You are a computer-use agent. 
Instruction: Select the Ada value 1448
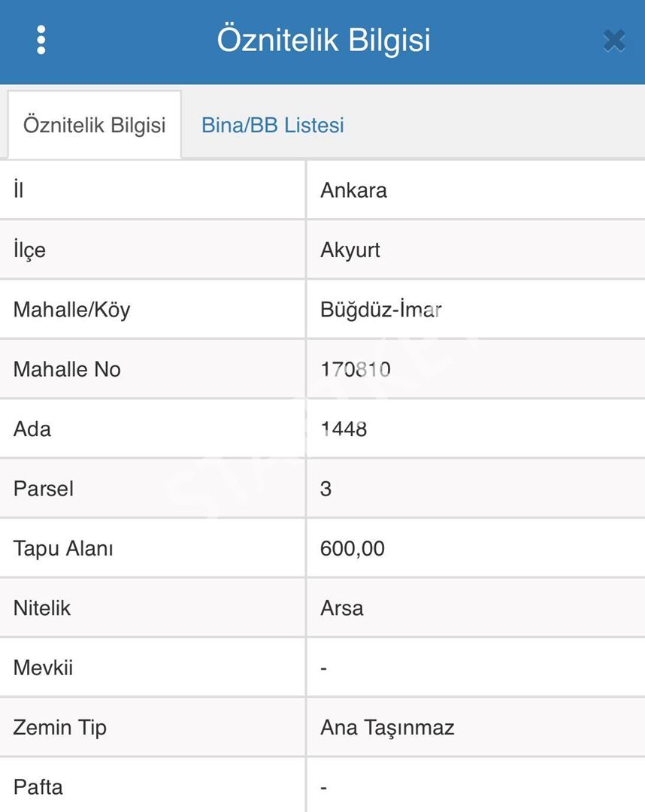(x=344, y=429)
